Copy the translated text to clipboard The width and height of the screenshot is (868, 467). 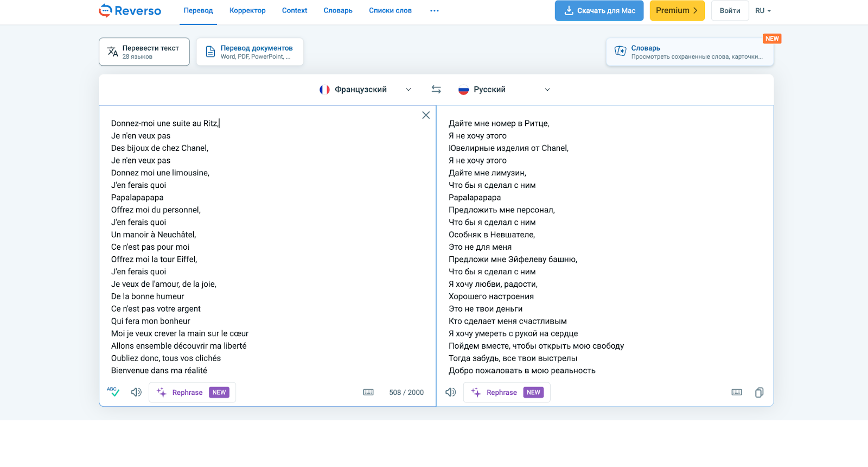[x=759, y=392]
